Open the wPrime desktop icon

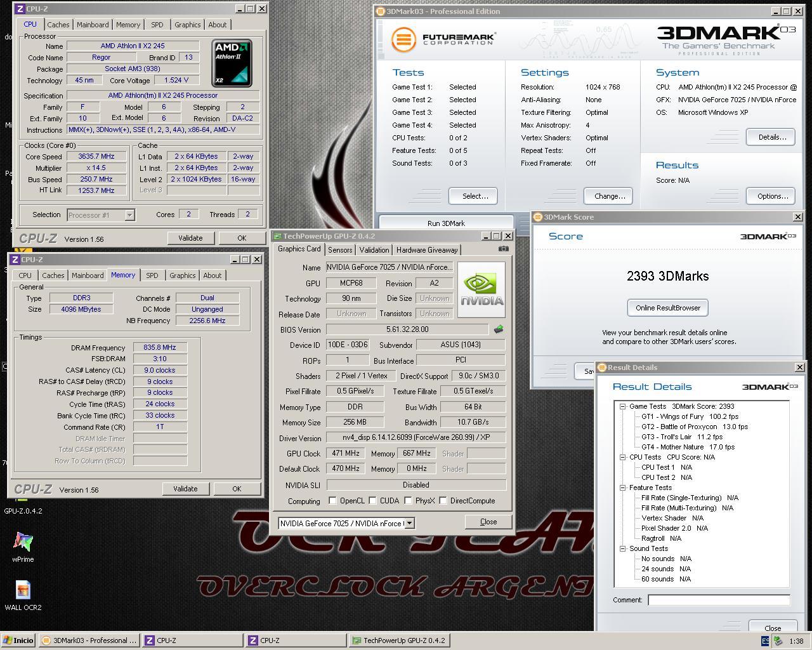(23, 547)
